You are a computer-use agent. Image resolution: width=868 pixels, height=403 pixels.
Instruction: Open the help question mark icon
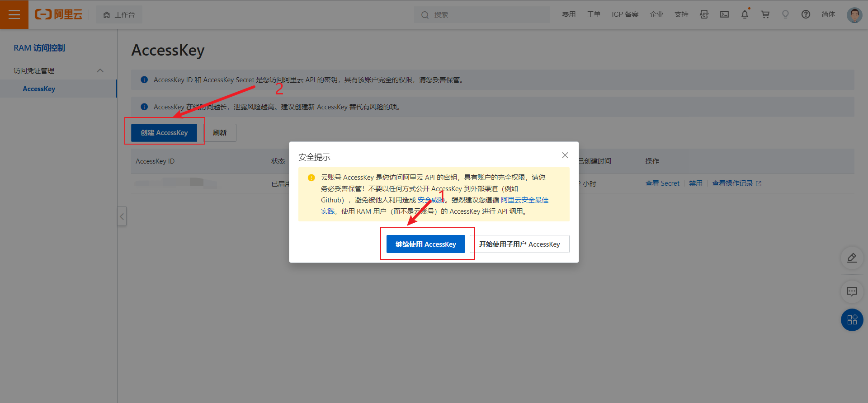point(806,14)
